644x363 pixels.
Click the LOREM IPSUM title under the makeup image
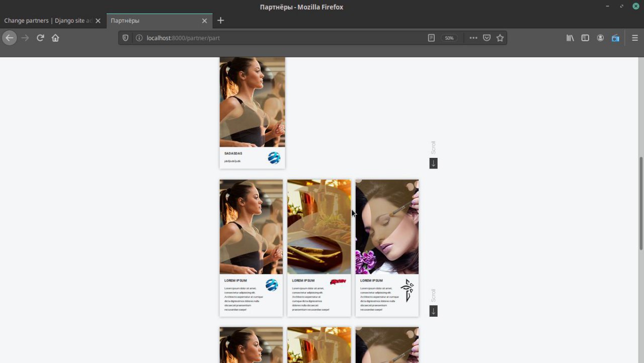click(371, 281)
